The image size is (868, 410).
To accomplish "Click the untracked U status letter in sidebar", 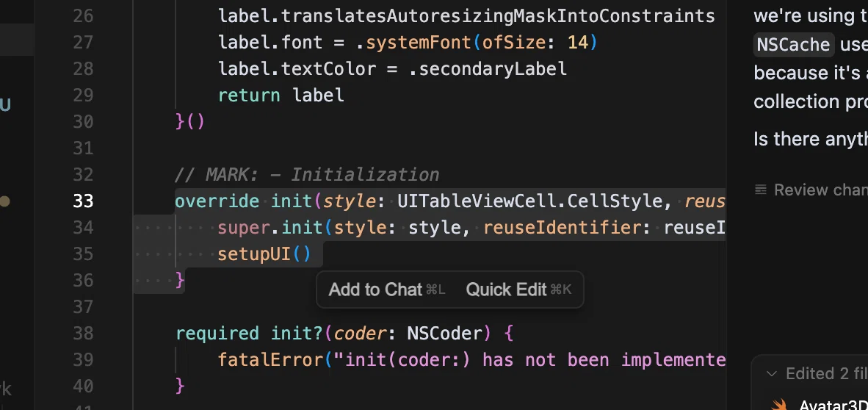I will point(5,105).
